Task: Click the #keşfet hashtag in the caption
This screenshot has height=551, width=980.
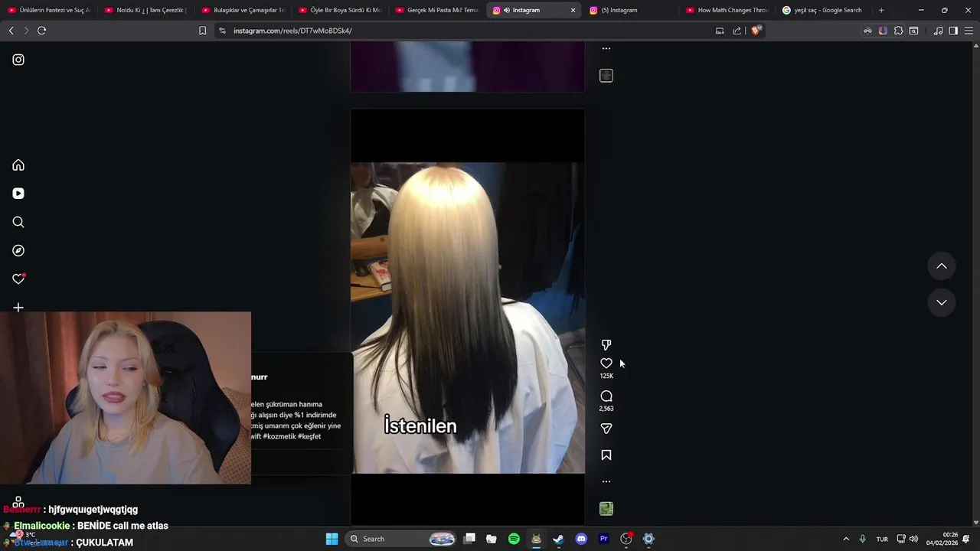Action: [309, 436]
